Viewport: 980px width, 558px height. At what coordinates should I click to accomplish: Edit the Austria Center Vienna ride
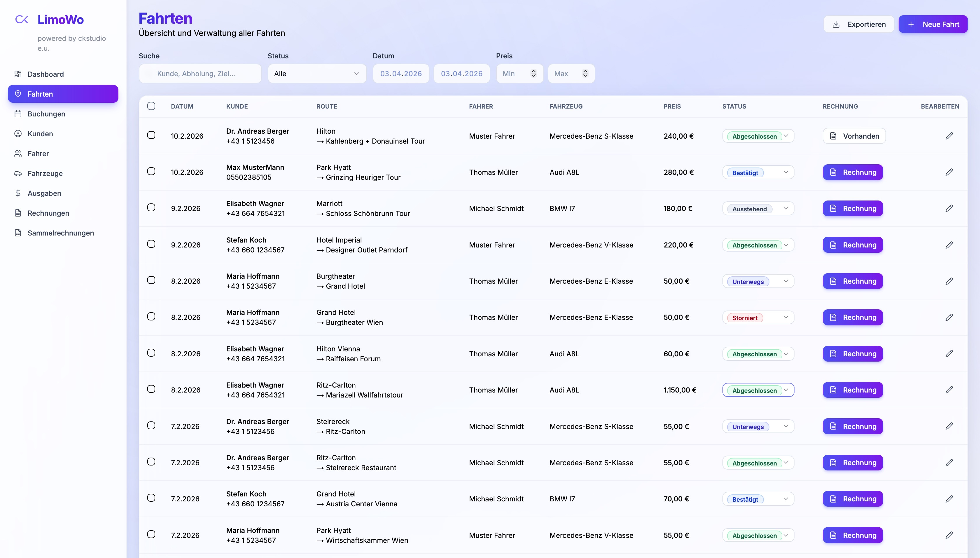click(949, 499)
